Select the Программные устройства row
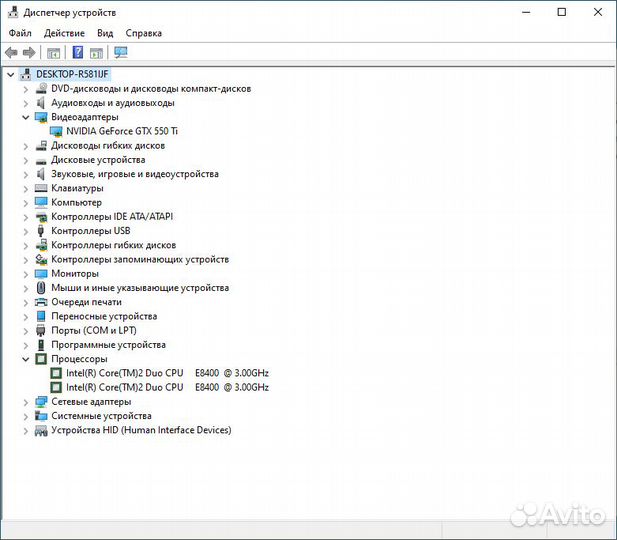This screenshot has width=617, height=540. (x=108, y=345)
